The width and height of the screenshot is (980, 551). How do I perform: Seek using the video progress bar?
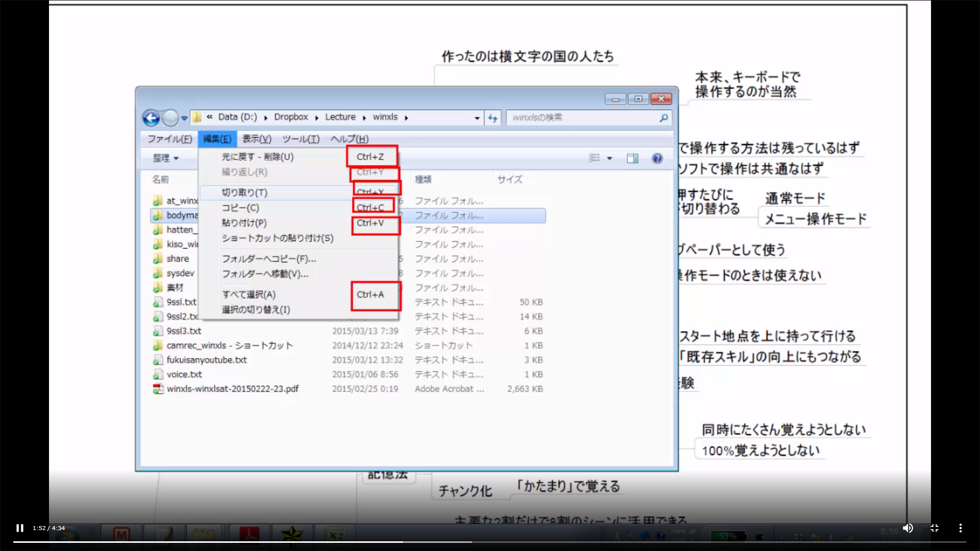[490, 542]
